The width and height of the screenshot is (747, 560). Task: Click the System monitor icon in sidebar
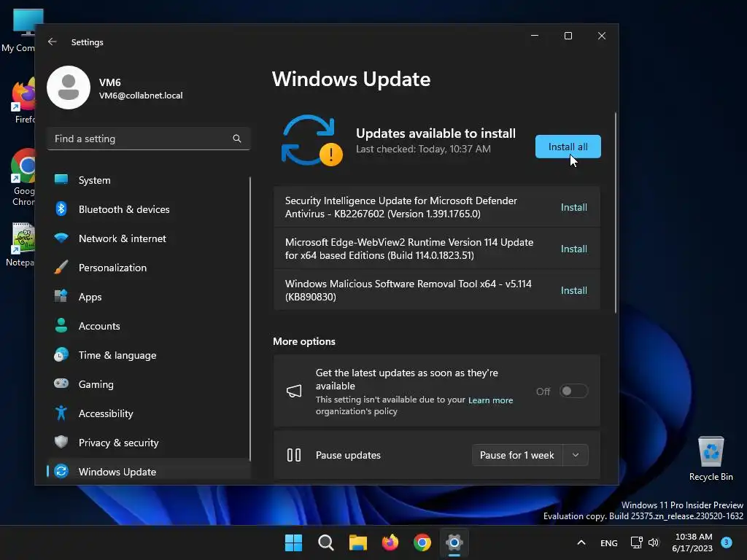61,179
